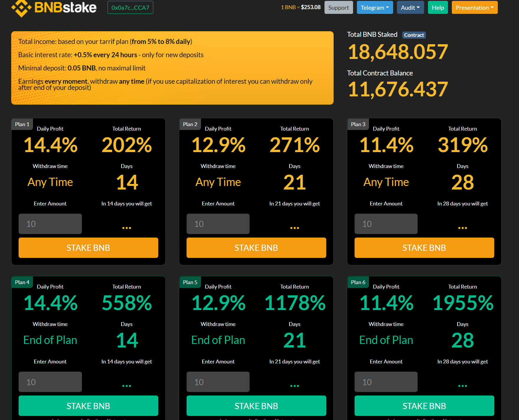This screenshot has height=420, width=519.
Task: Click the Total BNB Staked value 18,648.057
Action: 398,52
